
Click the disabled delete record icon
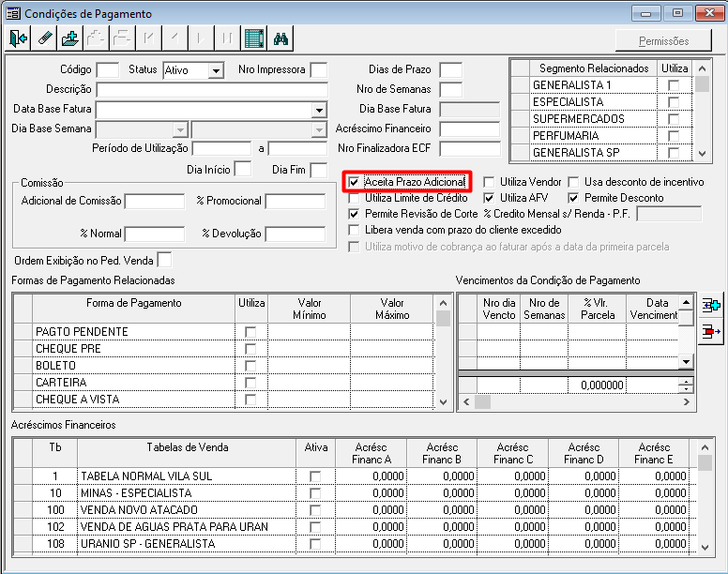[x=122, y=38]
